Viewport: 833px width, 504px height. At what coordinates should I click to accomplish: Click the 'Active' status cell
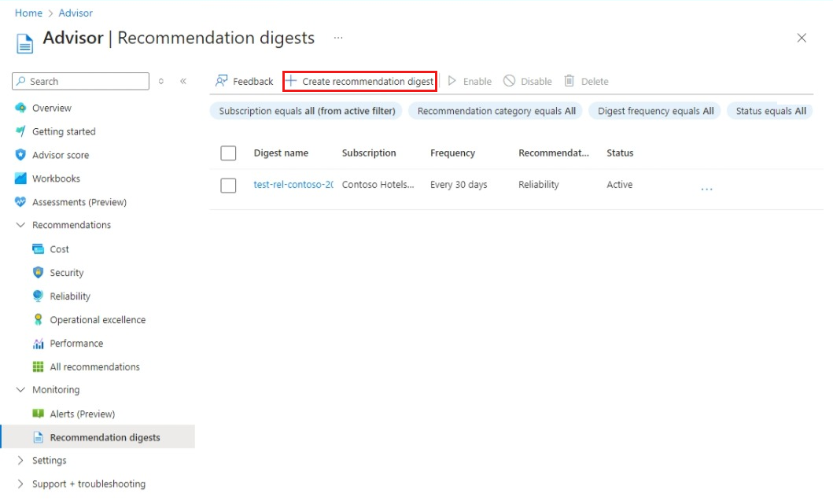(619, 184)
